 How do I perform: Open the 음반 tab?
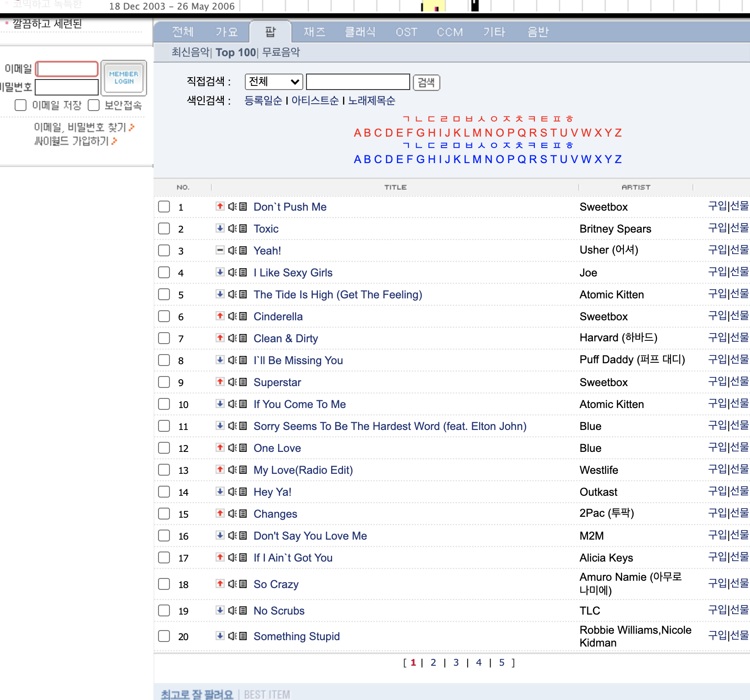coord(538,32)
